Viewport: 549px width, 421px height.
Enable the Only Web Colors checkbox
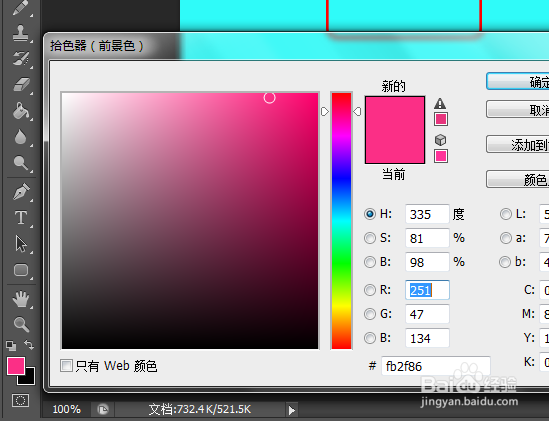66,366
